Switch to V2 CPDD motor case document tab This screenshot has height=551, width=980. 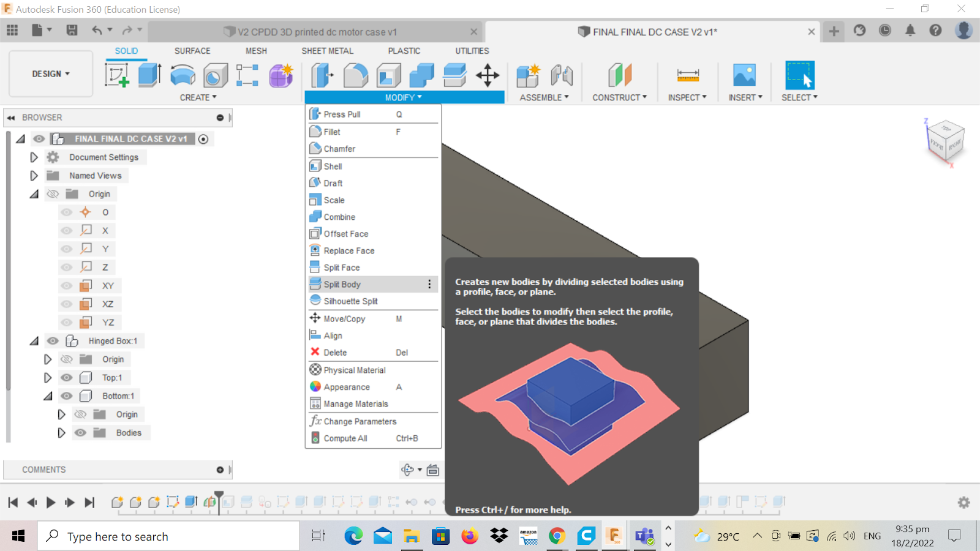(x=316, y=32)
